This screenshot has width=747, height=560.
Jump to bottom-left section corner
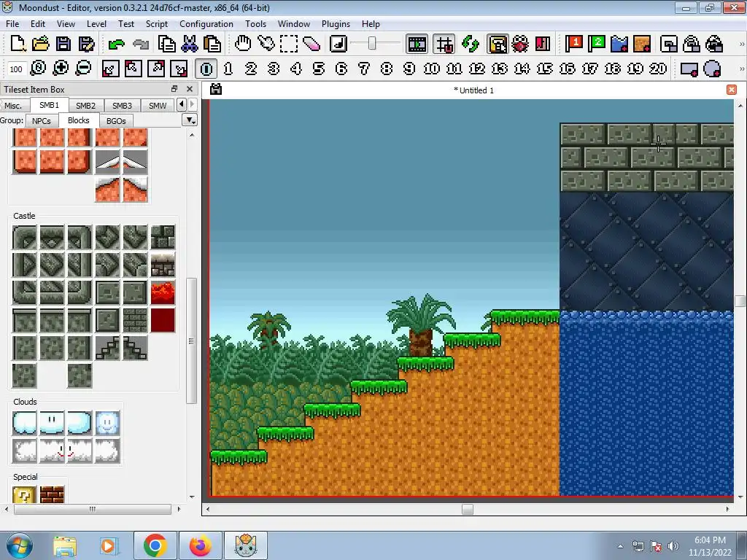[110, 69]
